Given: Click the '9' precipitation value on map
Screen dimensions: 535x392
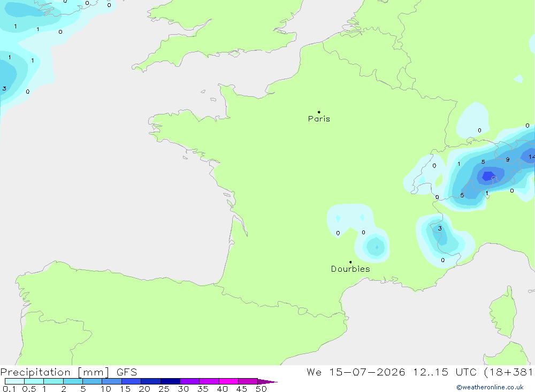Looking at the screenshot, I should pyautogui.click(x=508, y=160).
